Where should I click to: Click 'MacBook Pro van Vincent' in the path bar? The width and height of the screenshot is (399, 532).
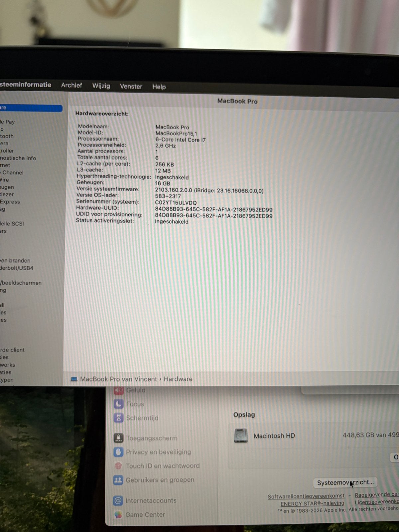click(118, 379)
